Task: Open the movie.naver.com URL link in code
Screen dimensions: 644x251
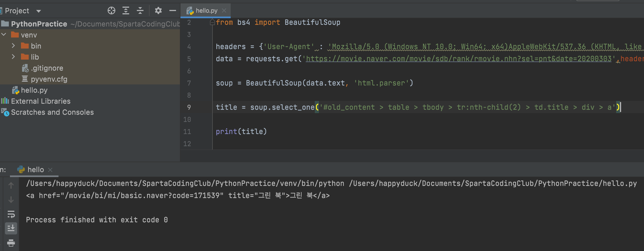Action: (x=459, y=59)
